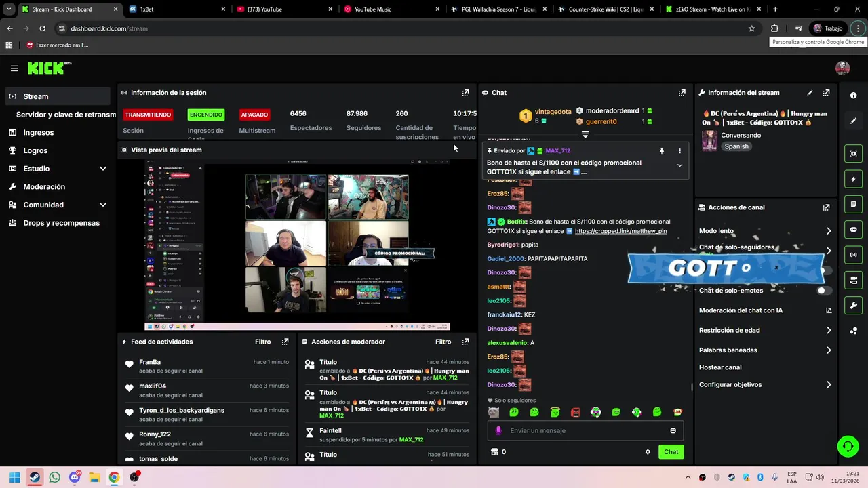Toggle Chat de solo-emotes switch
Screen dimensions: 868x488
(x=824, y=291)
